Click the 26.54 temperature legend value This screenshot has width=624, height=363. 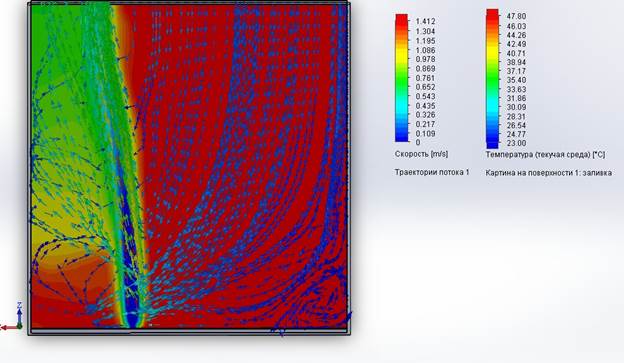click(516, 125)
